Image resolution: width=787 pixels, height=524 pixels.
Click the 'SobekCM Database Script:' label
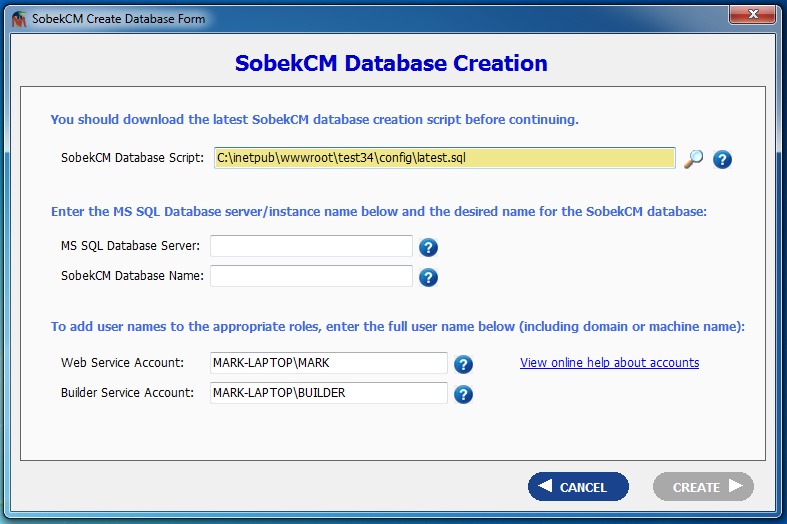(133, 158)
